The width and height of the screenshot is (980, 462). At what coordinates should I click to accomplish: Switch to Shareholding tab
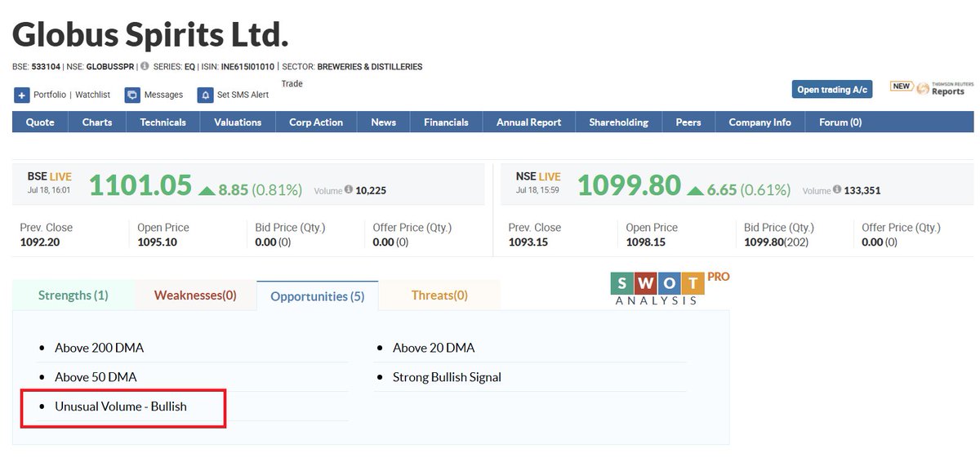tap(618, 122)
